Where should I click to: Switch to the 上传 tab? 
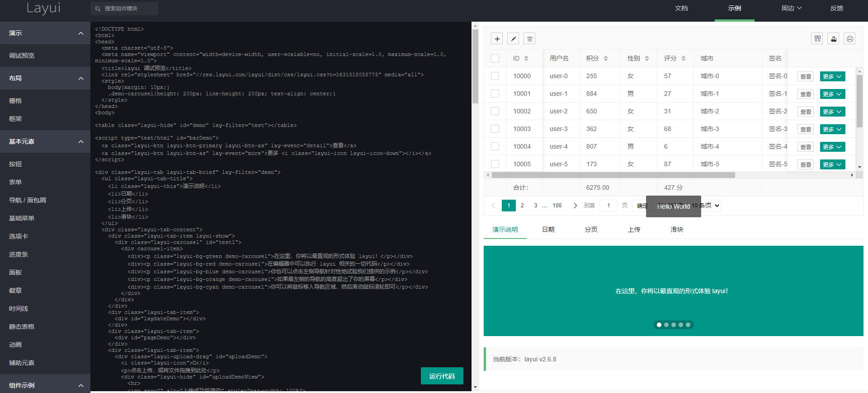(634, 229)
